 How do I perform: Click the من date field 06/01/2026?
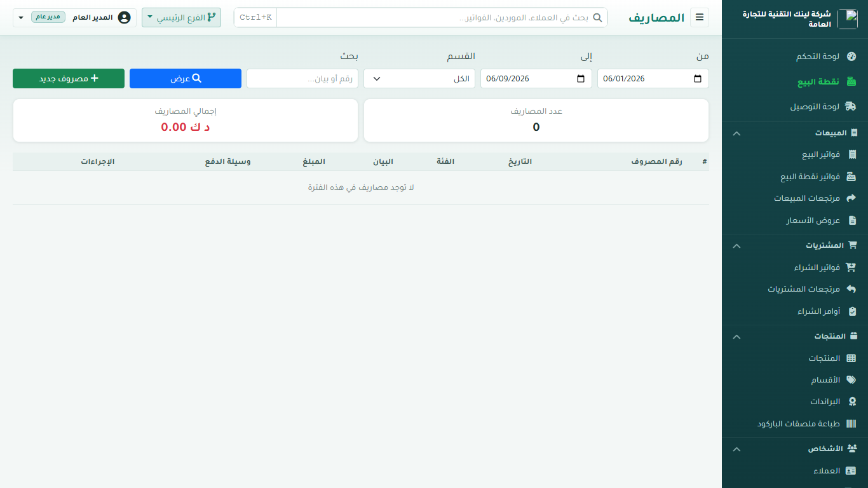653,79
